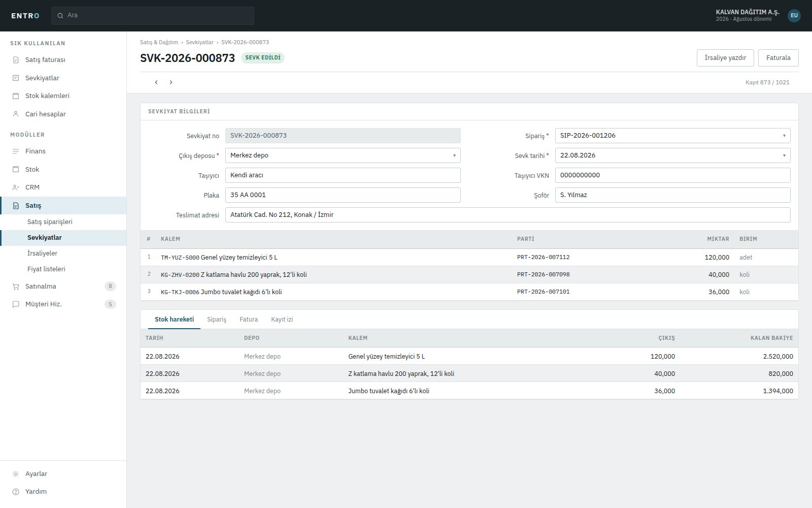Go to previous record arrow
The height and width of the screenshot is (508, 812).
156,82
